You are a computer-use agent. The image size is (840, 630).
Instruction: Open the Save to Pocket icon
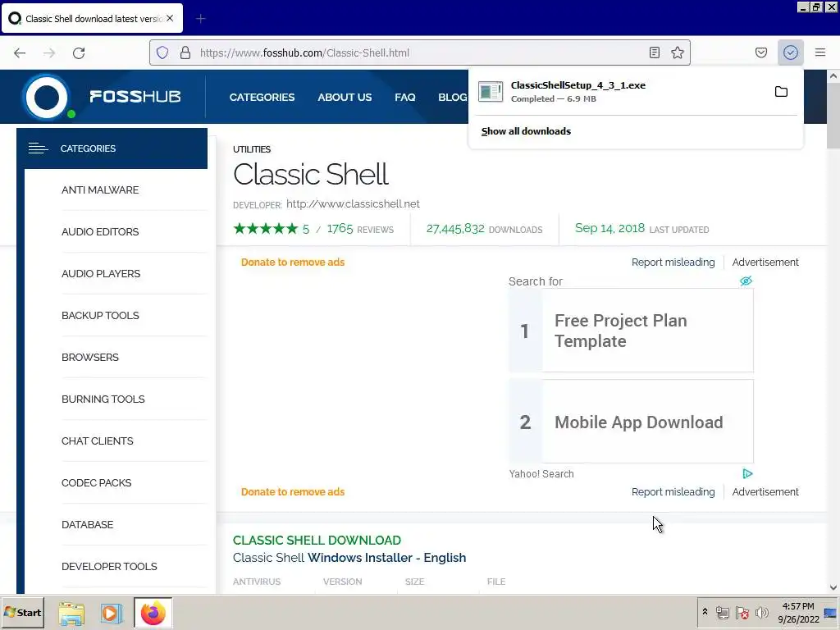click(760, 52)
